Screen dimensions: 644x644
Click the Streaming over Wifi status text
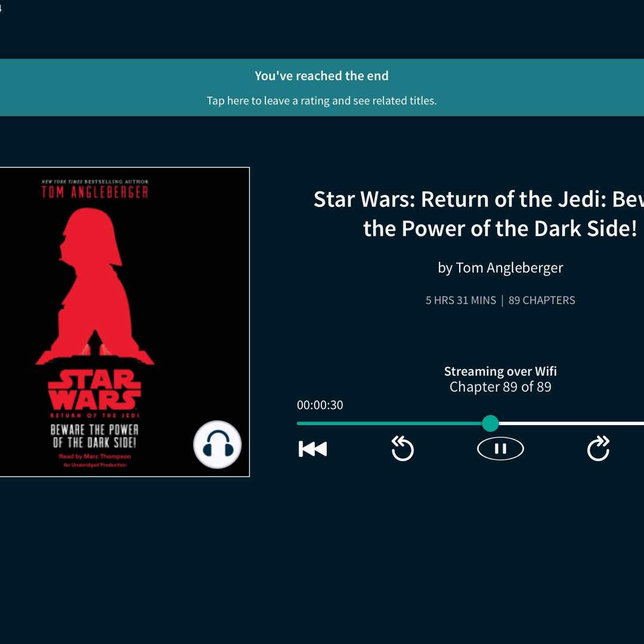tap(500, 371)
